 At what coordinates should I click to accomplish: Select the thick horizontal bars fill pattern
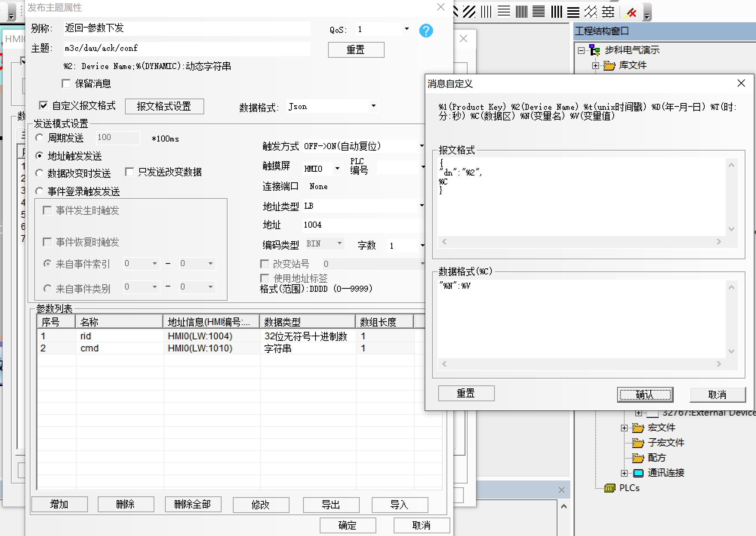(573, 12)
